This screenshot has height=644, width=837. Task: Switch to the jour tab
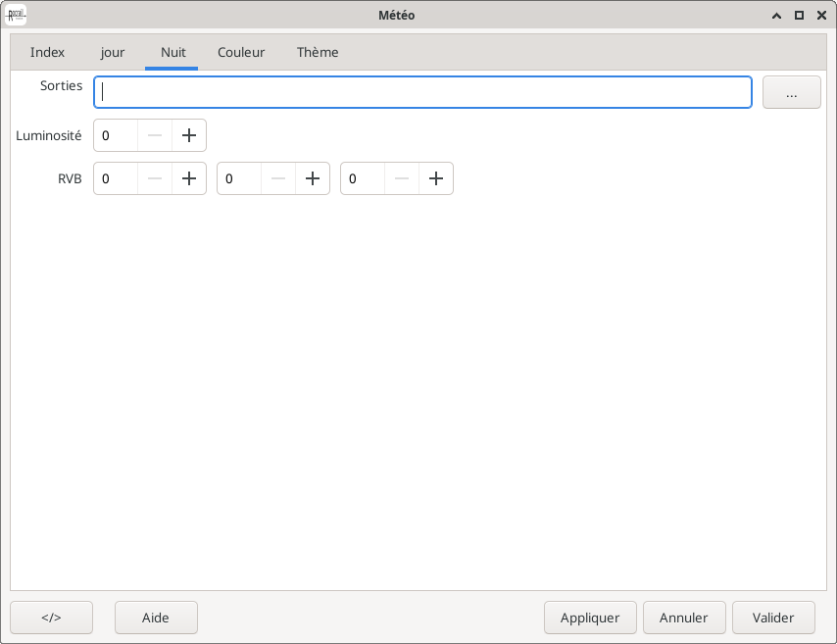point(113,53)
